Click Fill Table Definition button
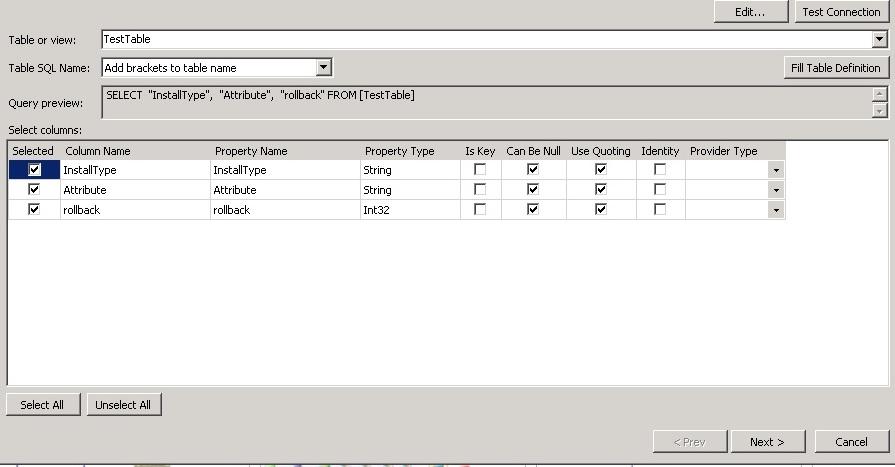Viewport: 895px width, 467px height. point(835,68)
